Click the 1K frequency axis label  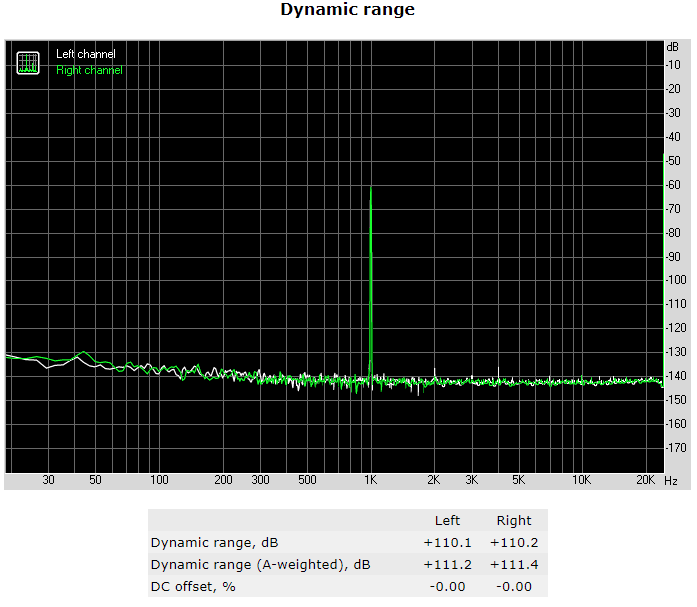[x=371, y=480]
